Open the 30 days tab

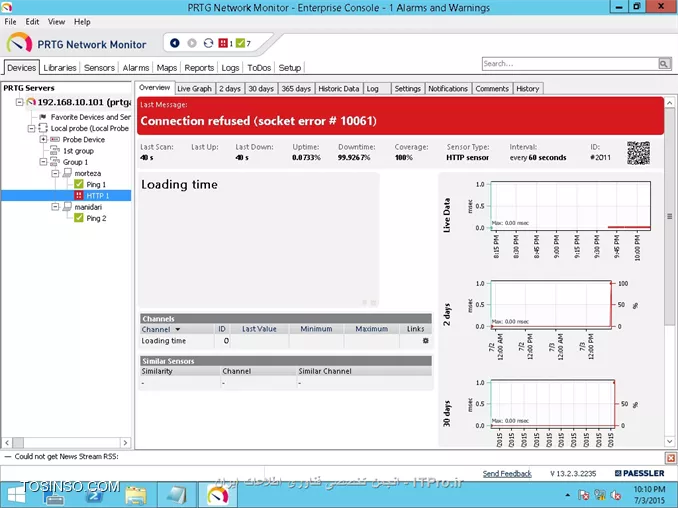[261, 89]
